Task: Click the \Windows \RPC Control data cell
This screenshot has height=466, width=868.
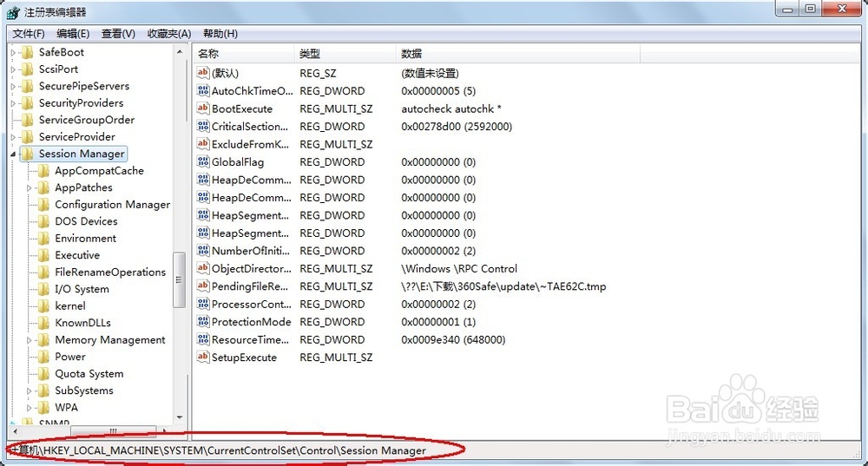Action: tap(459, 269)
